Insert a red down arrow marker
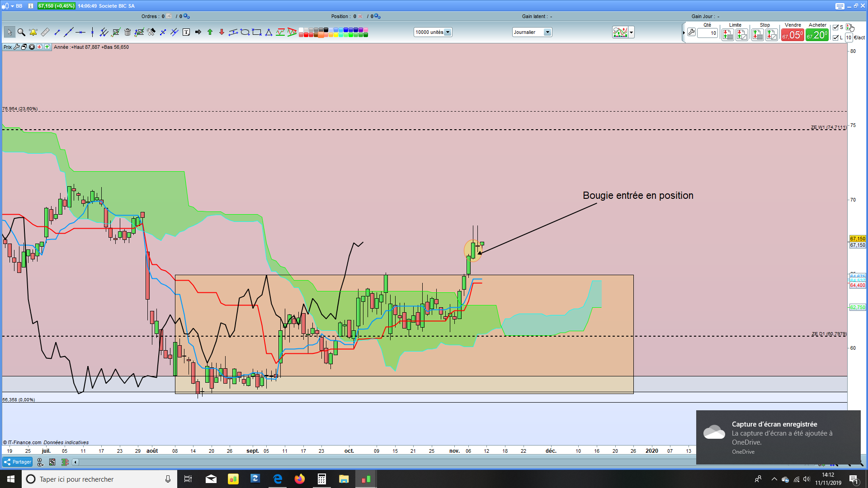 coord(222,32)
